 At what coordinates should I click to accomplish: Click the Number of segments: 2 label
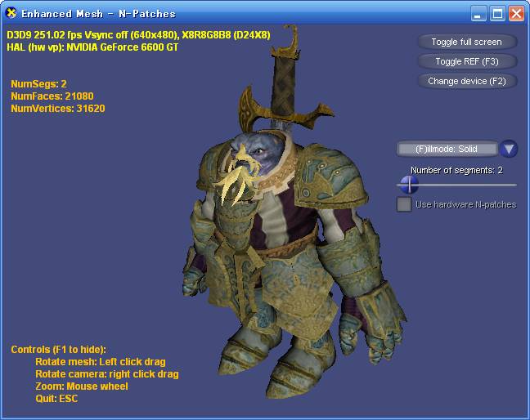pyautogui.click(x=456, y=170)
